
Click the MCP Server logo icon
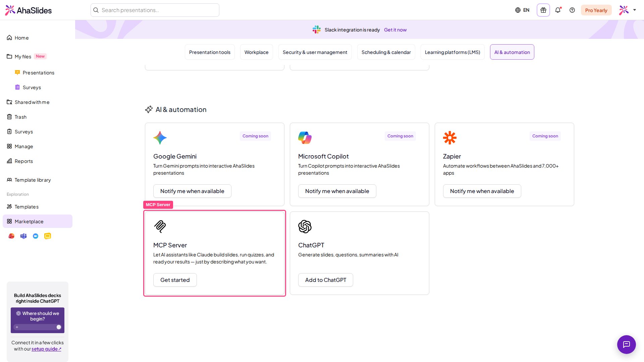click(x=160, y=227)
